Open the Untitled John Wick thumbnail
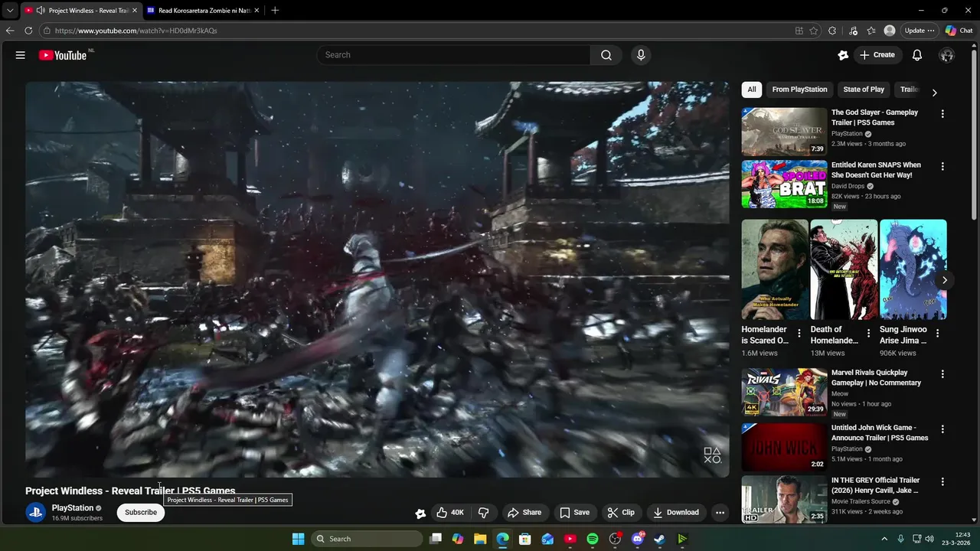The height and width of the screenshot is (551, 980). (784, 447)
